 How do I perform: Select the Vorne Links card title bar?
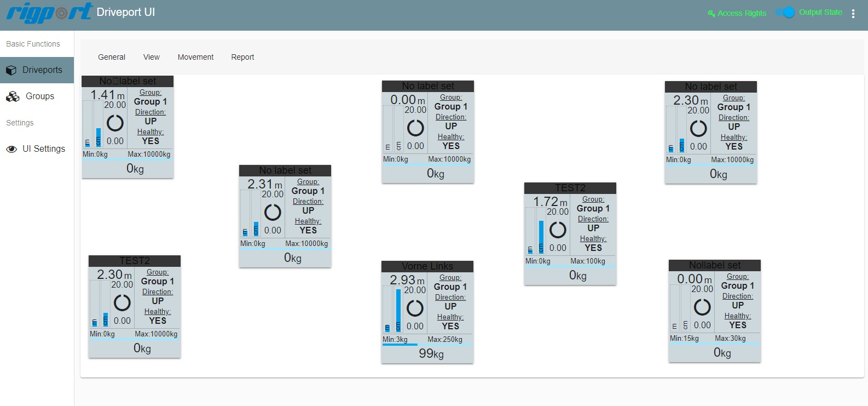coord(427,266)
